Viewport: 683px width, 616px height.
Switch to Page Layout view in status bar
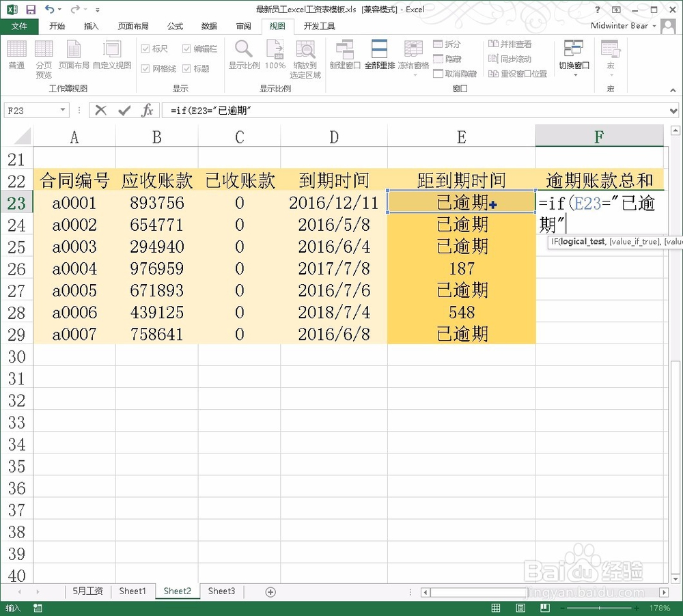click(520, 608)
